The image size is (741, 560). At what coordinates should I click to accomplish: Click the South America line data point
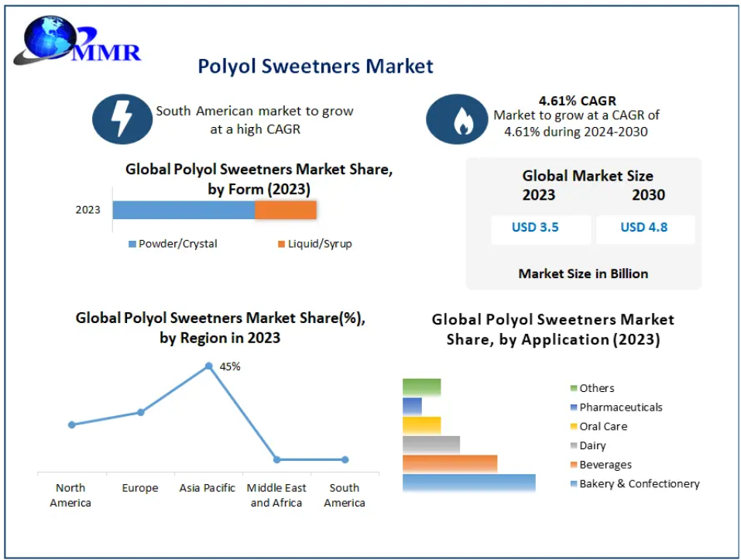(x=345, y=459)
